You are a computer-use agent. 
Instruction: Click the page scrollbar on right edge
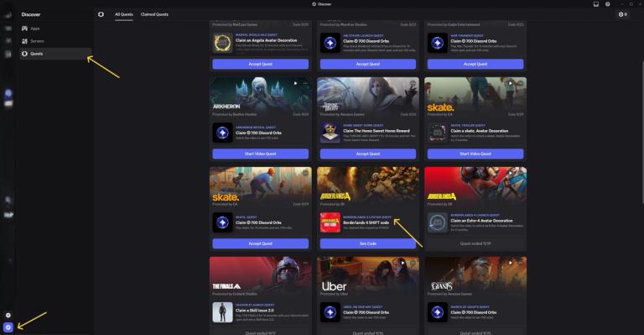(x=642, y=132)
